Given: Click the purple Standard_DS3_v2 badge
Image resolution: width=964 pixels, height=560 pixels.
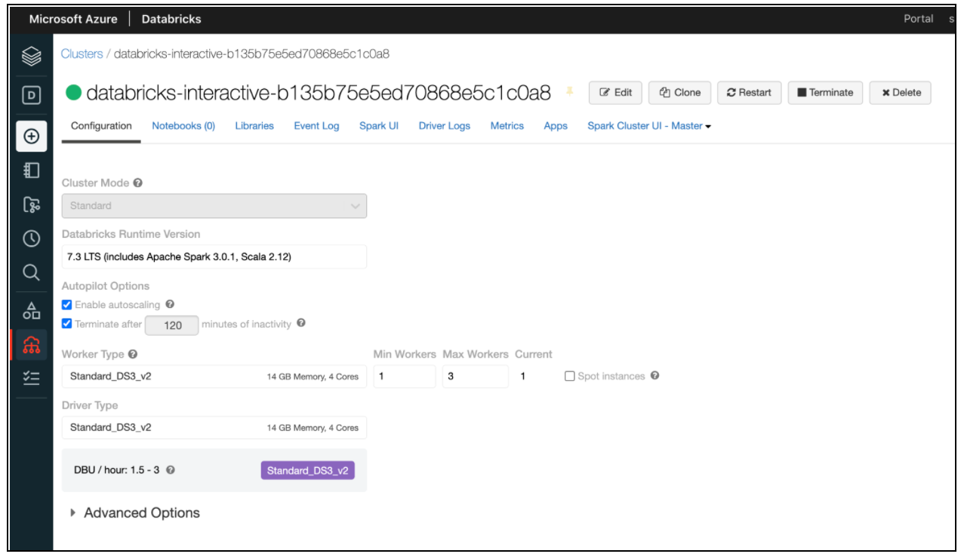Looking at the screenshot, I should click(308, 470).
